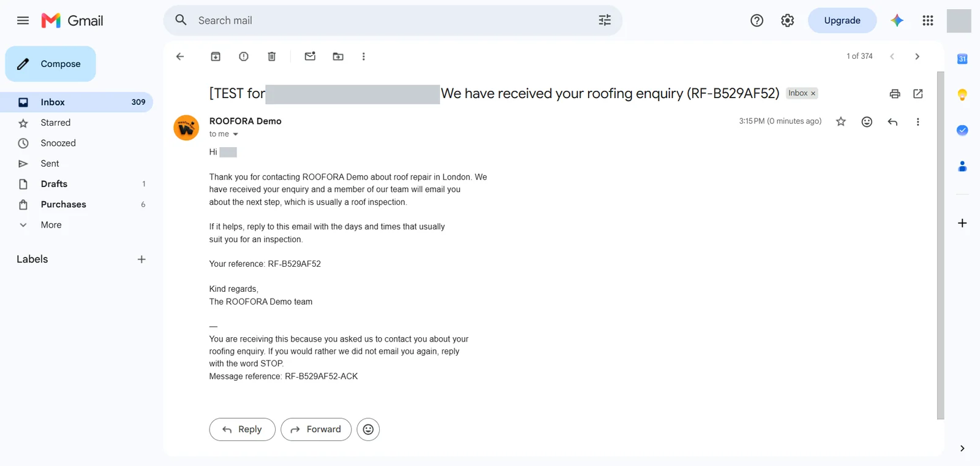Screen dimensions: 980x466
Task: Add emoji reaction in message header
Action: coord(867,121)
